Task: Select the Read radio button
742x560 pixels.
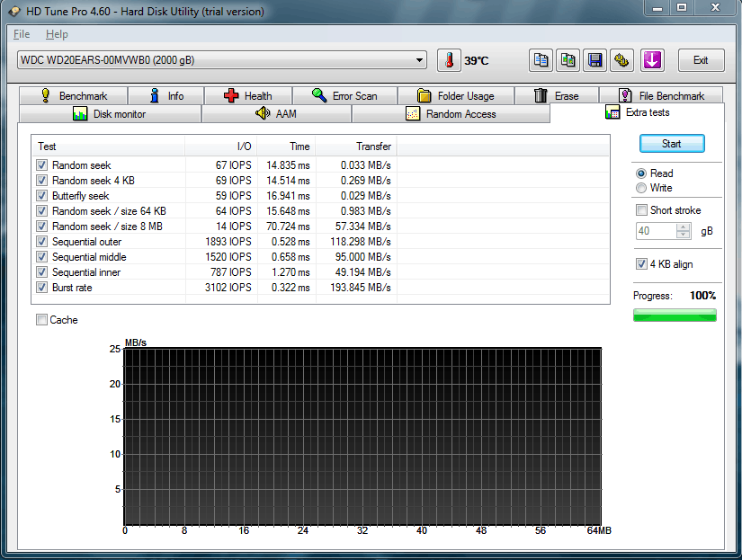Action: (x=641, y=173)
